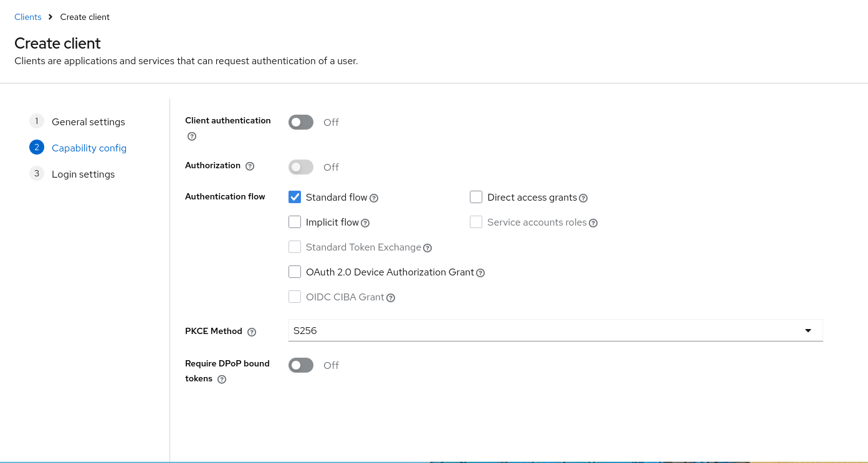Turn on Client authentication

click(301, 122)
